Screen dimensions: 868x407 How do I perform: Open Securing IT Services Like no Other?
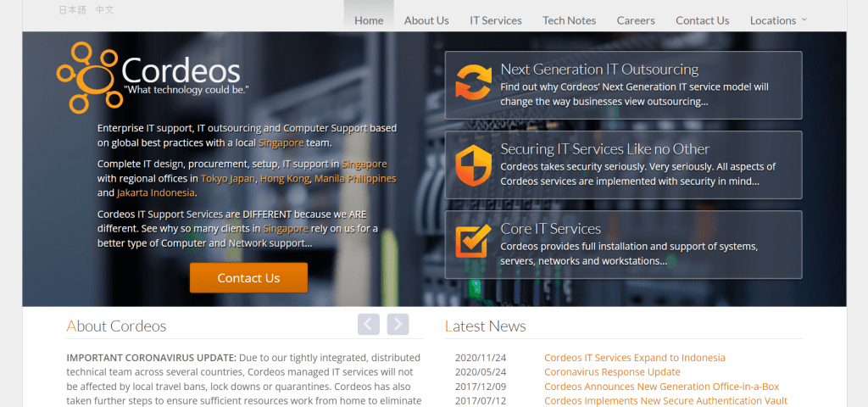[605, 149]
